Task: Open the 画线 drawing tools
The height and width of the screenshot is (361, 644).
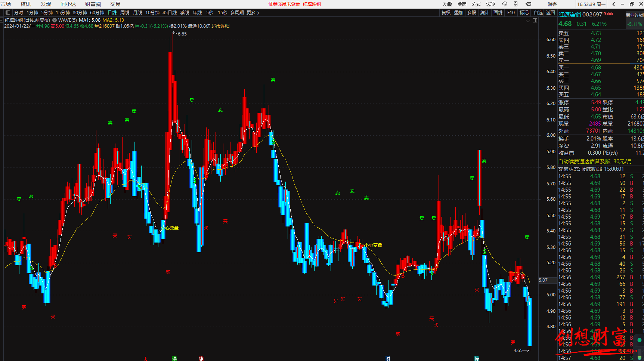Action: 498,13
